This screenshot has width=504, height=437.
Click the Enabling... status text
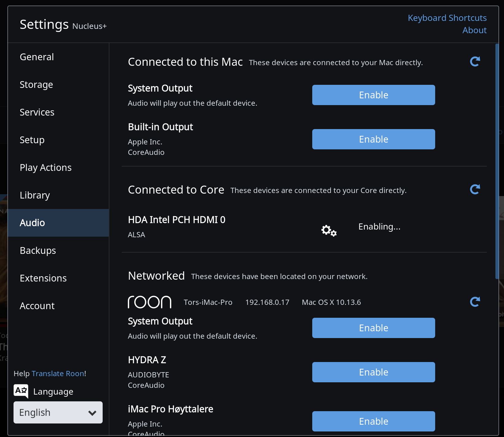(379, 226)
